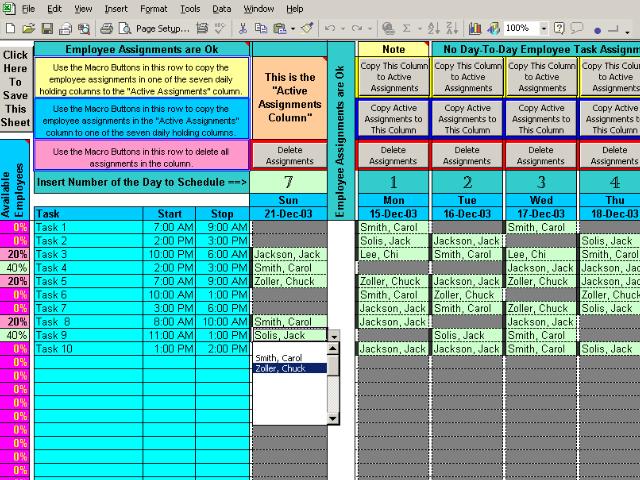Click the day number 7 input cell

289,182
